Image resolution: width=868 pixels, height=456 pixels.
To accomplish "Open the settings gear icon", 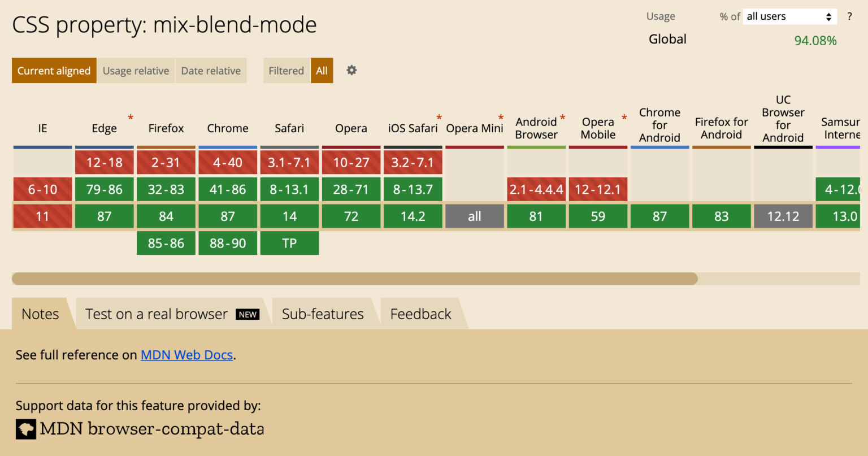I will (x=351, y=70).
